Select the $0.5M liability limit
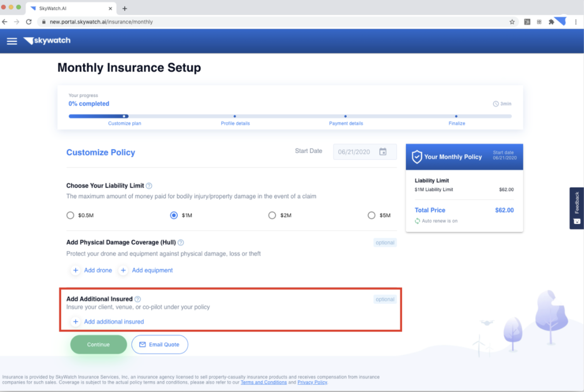 pyautogui.click(x=70, y=215)
